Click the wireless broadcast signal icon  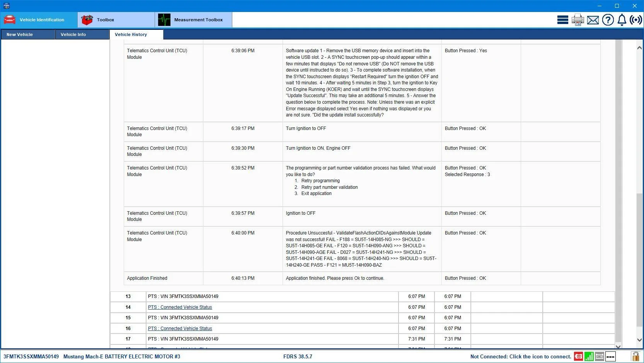click(636, 20)
